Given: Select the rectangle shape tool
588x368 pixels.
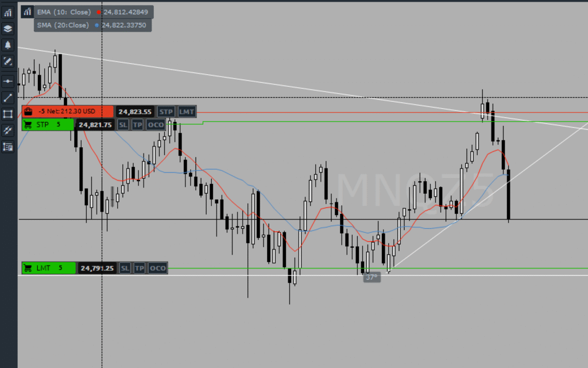Looking at the screenshot, I should coord(8,114).
